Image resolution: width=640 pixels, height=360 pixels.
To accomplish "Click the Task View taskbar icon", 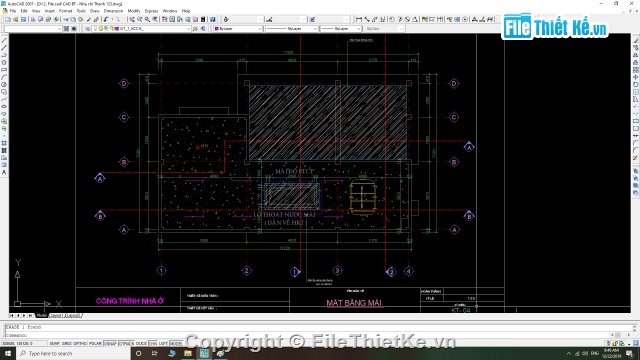I will (155, 353).
